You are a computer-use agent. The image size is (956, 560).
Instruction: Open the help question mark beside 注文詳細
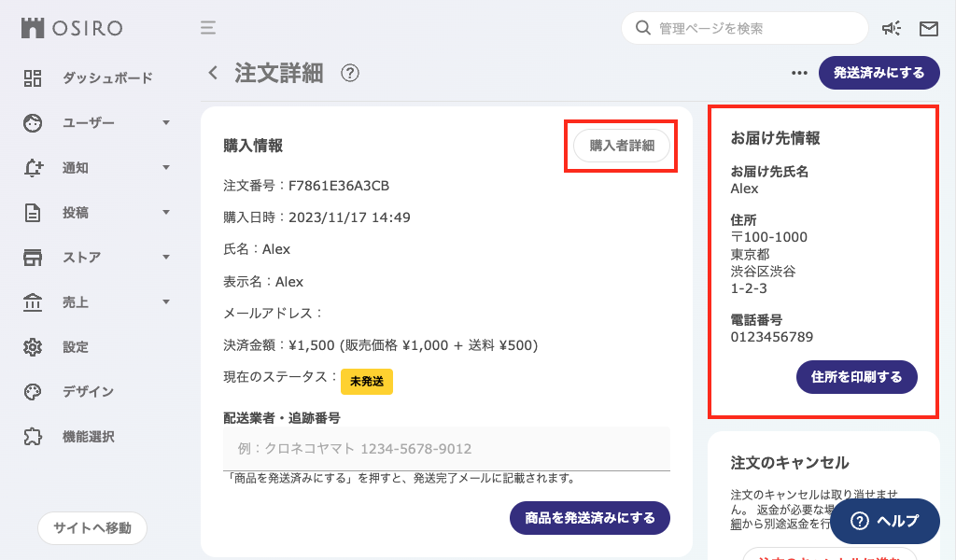click(x=350, y=73)
